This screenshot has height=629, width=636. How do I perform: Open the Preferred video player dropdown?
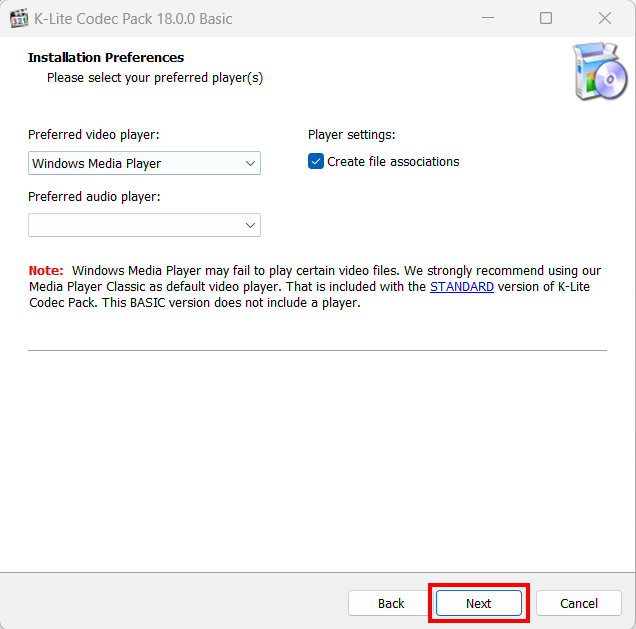pyautogui.click(x=144, y=163)
